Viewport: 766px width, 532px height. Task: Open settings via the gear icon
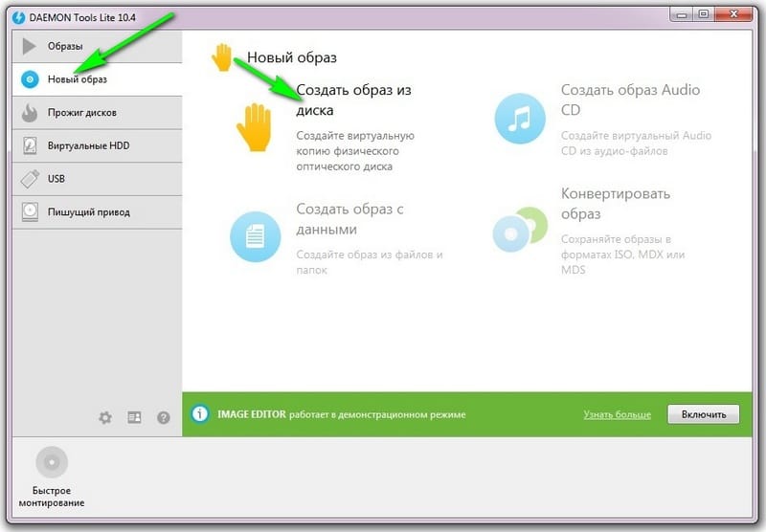pos(105,417)
